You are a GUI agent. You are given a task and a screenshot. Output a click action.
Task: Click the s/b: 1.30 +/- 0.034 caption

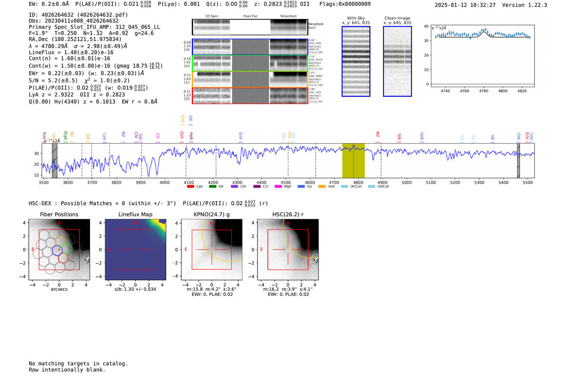135,289
